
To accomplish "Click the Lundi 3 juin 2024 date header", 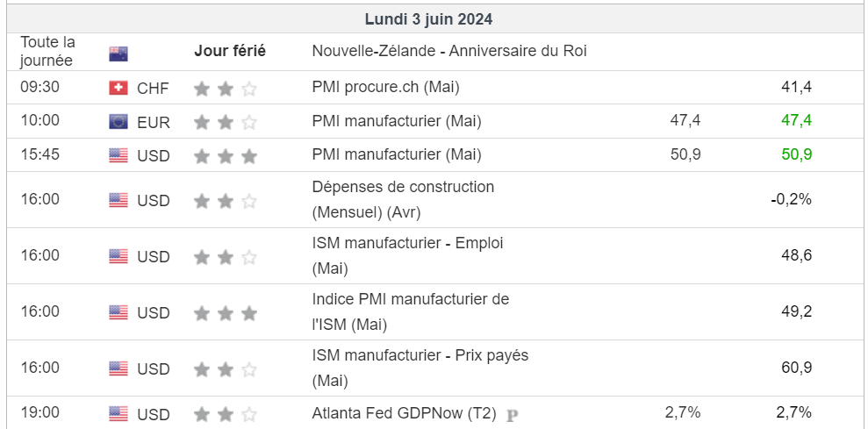I will point(428,19).
